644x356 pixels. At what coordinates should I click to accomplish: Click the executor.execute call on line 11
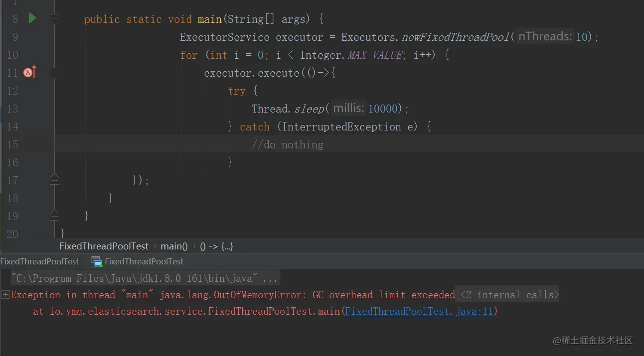click(x=252, y=73)
